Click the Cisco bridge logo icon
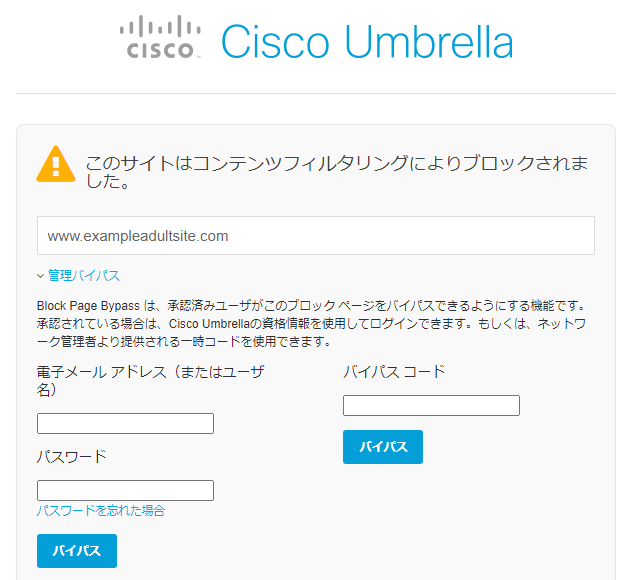The width and height of the screenshot is (640, 580). [161, 38]
